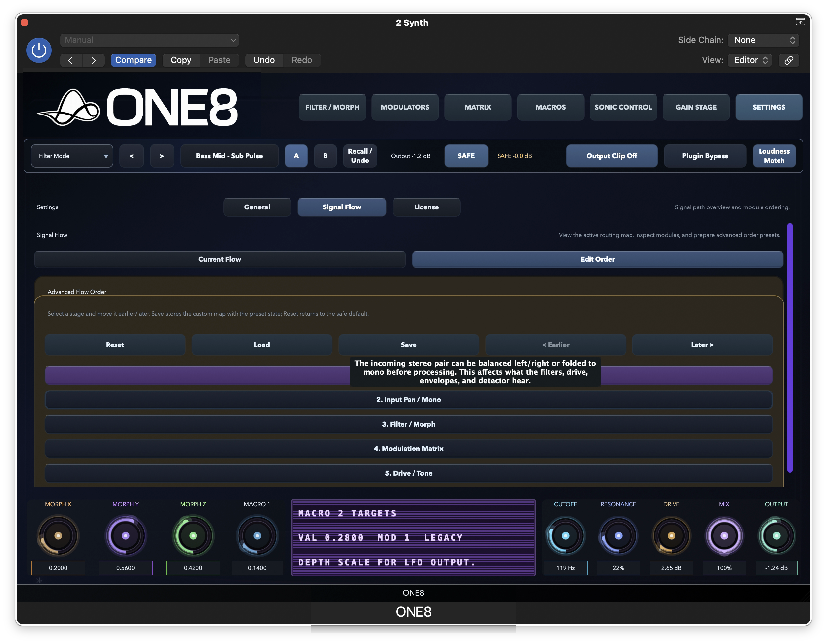Click the previous filter mode '<' button

tap(131, 156)
